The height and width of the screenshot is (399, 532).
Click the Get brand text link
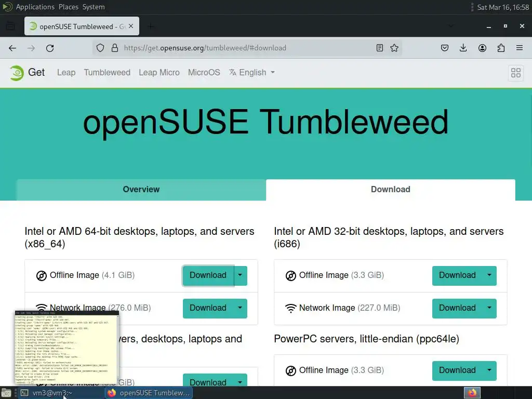(36, 72)
